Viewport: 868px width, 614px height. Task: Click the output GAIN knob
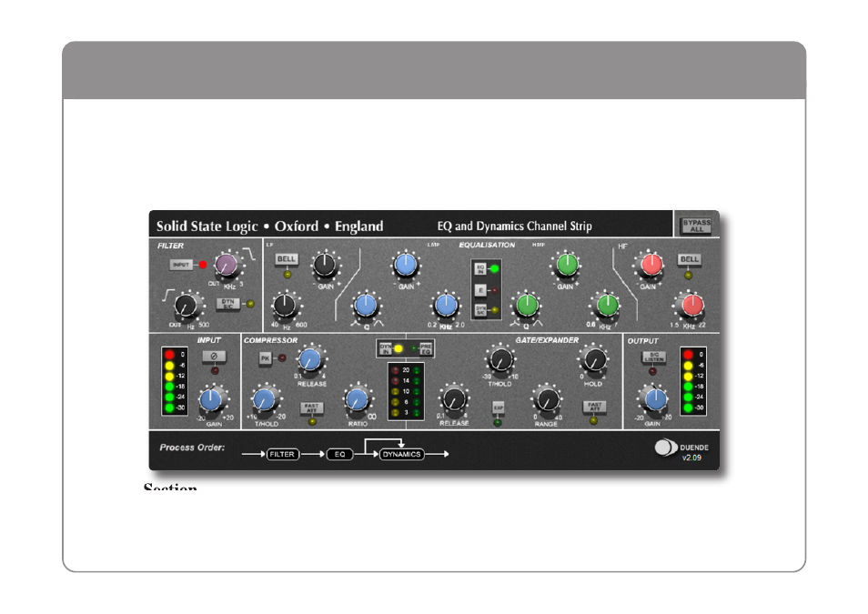655,399
